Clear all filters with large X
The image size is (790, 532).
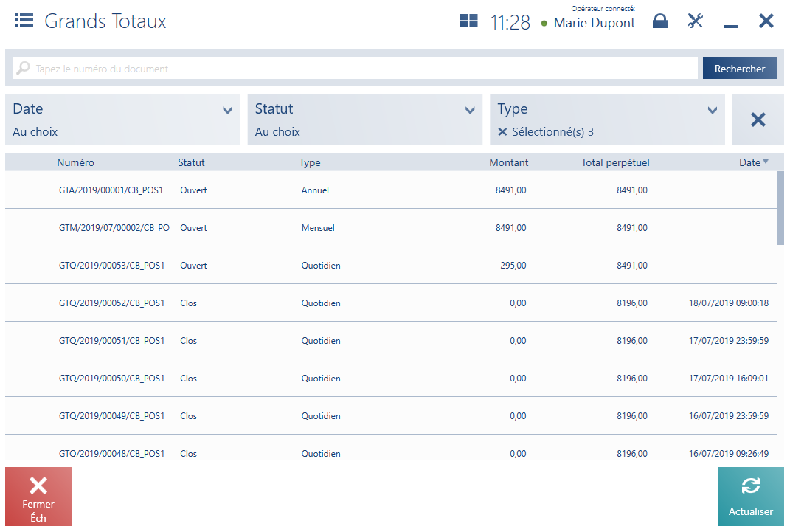[x=758, y=120]
